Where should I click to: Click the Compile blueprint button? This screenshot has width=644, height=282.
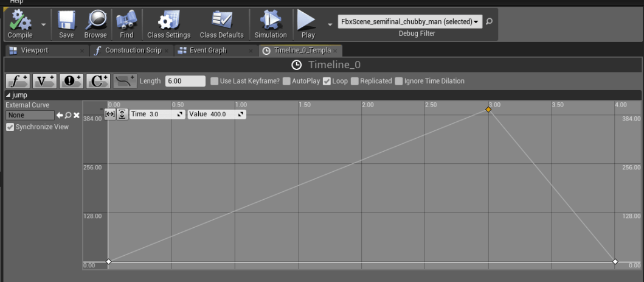click(20, 24)
